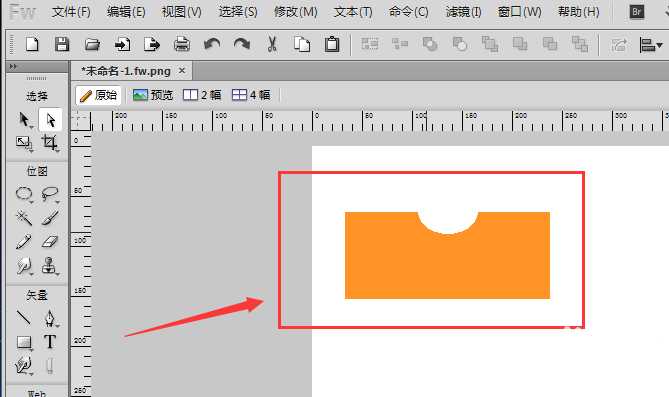Select the Text tool
669x397 pixels.
click(49, 342)
